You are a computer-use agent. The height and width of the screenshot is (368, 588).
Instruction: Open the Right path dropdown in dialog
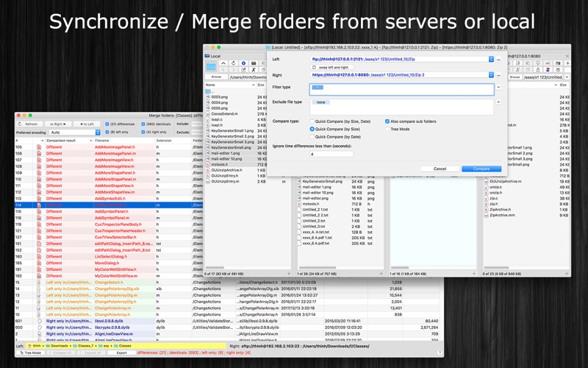[491, 75]
